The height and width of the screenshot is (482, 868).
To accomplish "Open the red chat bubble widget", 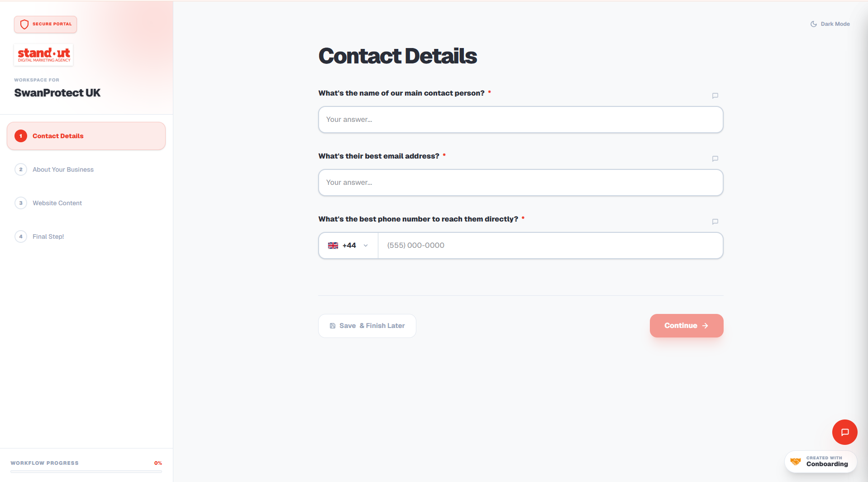I will click(844, 432).
